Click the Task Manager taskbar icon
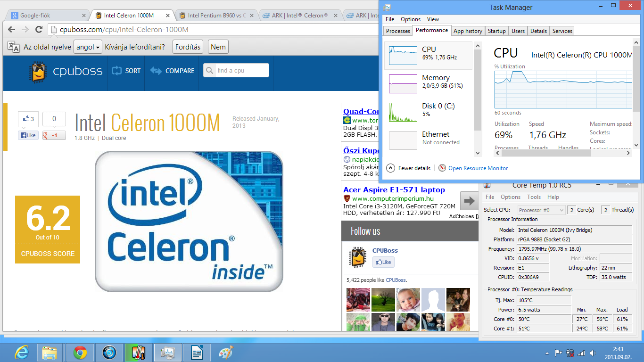 168,352
